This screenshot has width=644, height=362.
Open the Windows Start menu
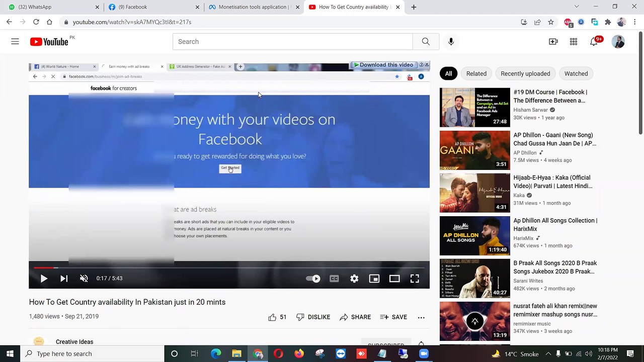point(10,354)
